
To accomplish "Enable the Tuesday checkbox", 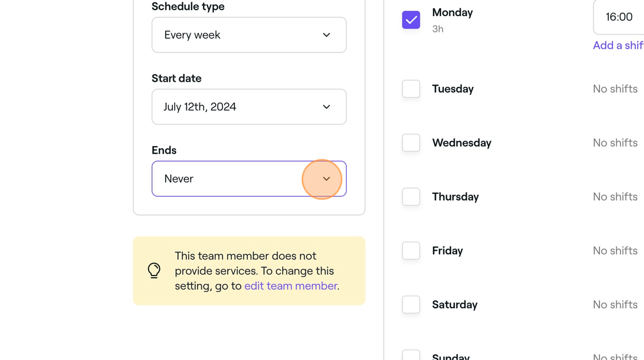I will pos(411,89).
